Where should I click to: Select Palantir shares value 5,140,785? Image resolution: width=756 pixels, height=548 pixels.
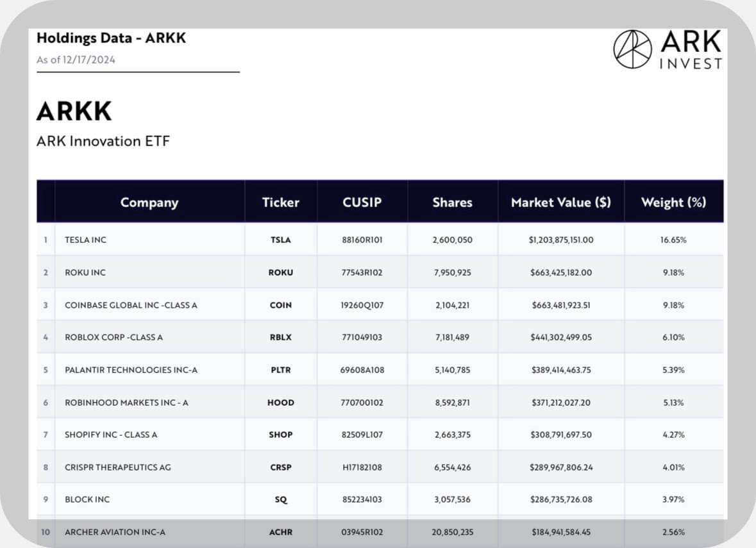pos(452,370)
